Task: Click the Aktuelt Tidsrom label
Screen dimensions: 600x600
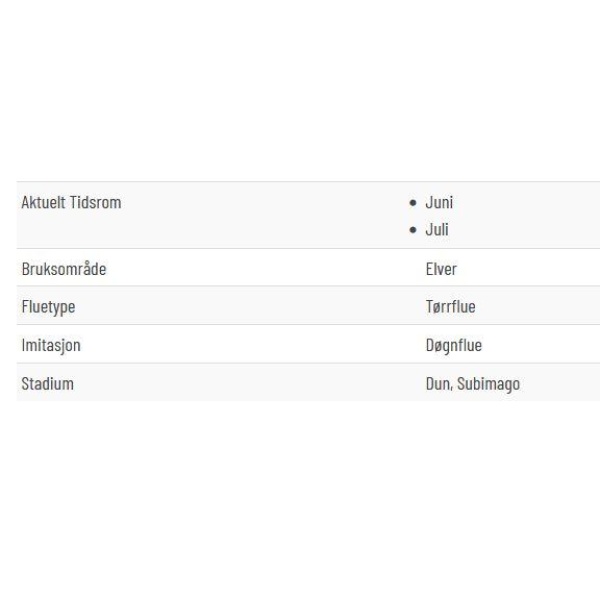Action: pos(71,202)
